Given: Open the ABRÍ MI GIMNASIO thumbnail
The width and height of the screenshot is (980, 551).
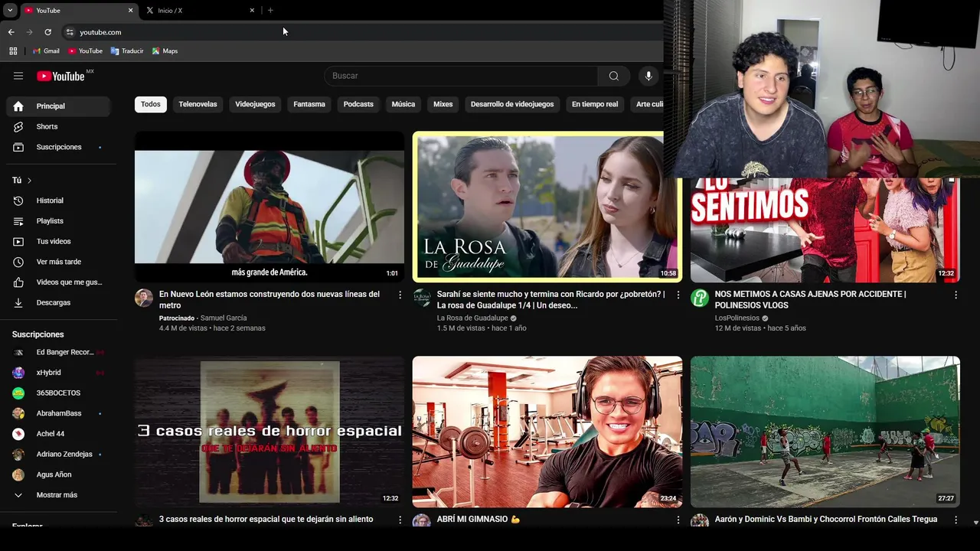Looking at the screenshot, I should [x=547, y=432].
